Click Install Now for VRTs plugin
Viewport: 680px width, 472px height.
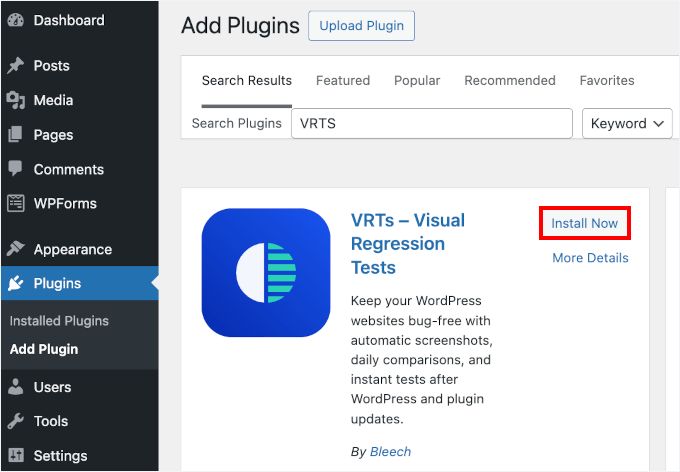(x=585, y=223)
